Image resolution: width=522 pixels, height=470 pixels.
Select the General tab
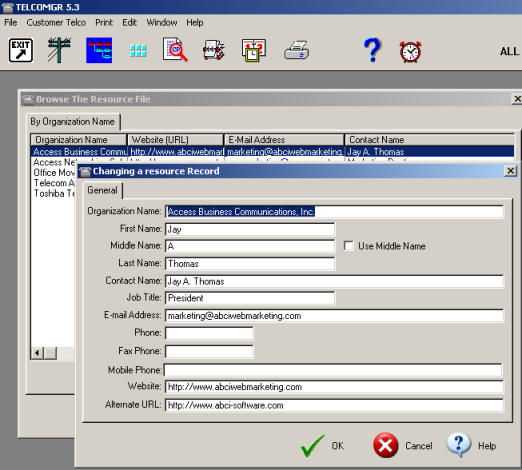(x=102, y=190)
